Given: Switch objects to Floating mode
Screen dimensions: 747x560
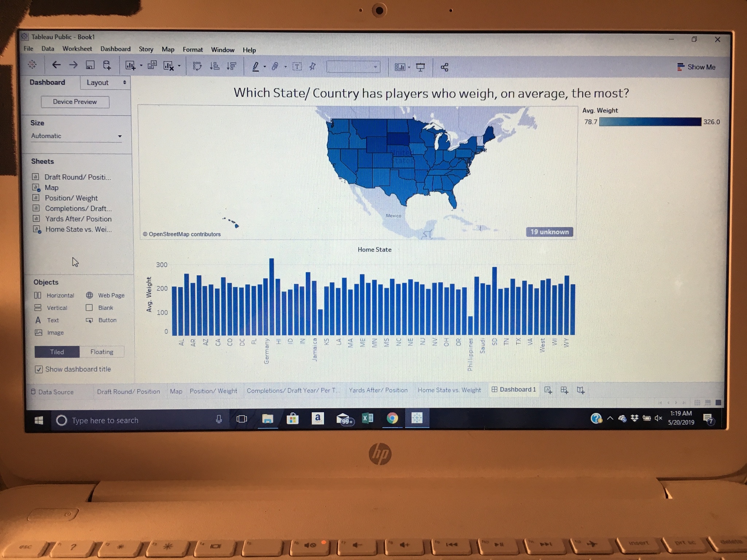Looking at the screenshot, I should [x=102, y=352].
